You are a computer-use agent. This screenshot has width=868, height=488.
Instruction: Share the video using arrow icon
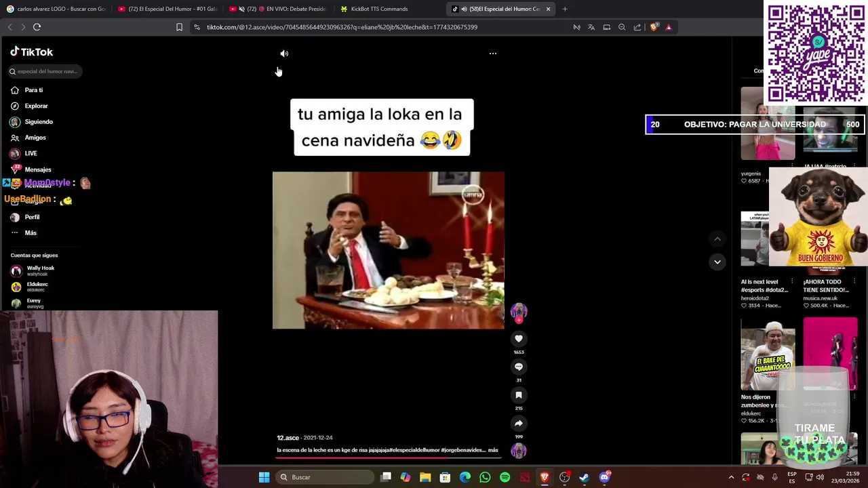point(519,424)
